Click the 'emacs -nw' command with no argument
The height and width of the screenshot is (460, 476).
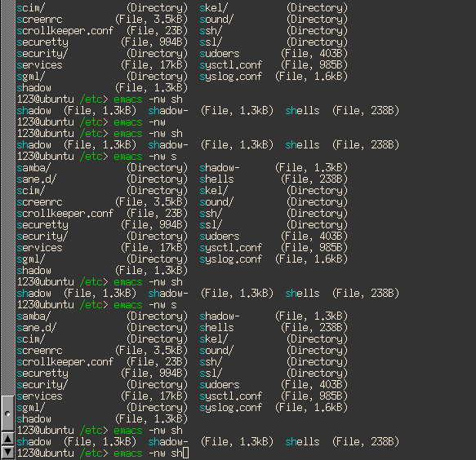(140, 122)
